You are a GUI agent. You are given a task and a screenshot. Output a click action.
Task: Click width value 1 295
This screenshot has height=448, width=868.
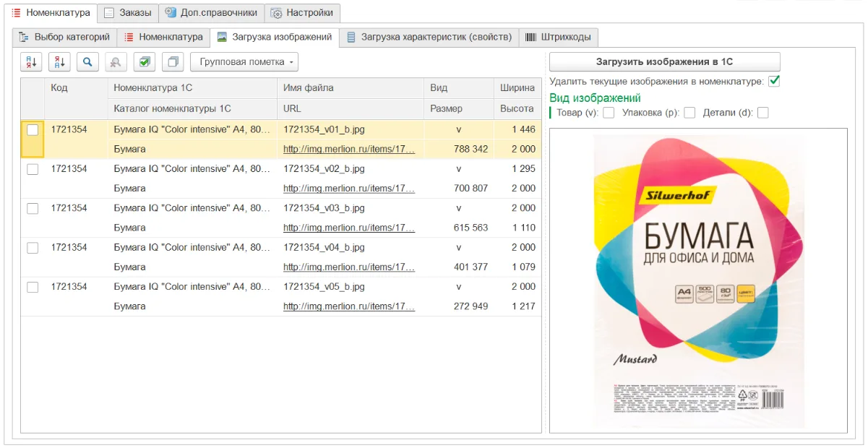point(523,168)
